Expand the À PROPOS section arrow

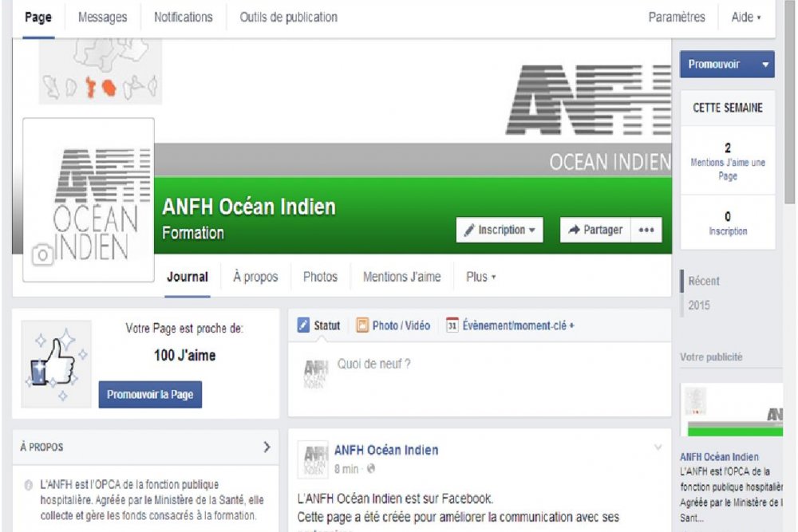(267, 447)
